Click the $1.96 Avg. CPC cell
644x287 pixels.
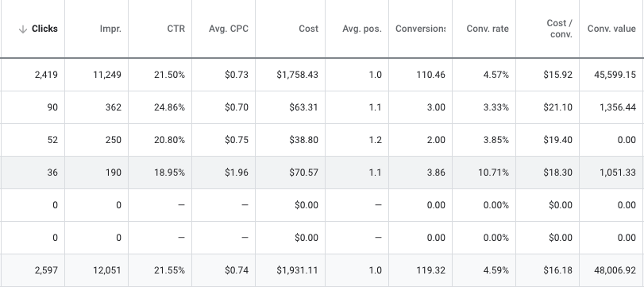pos(223,173)
